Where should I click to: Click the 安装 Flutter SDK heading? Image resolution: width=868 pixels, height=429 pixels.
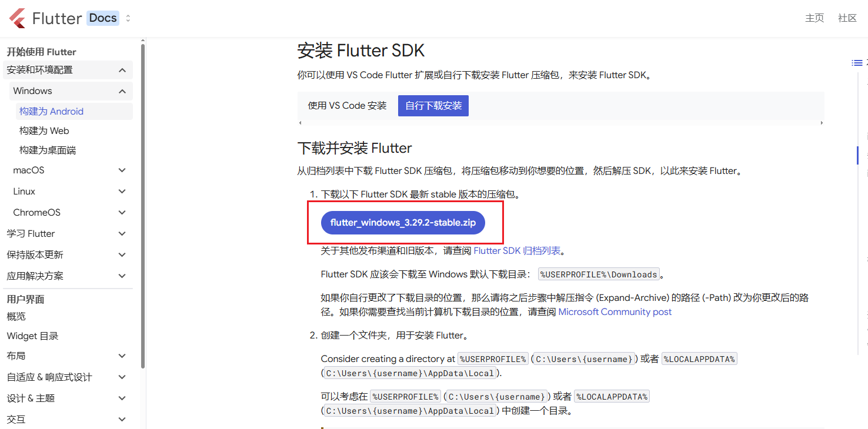(361, 51)
